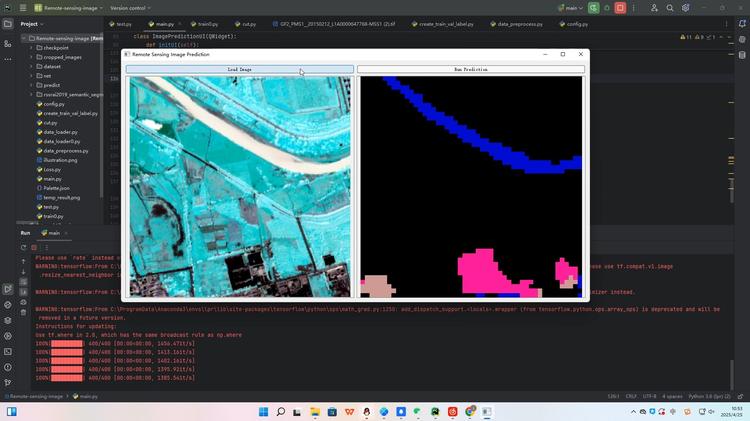Viewport: 750px width, 421px height.
Task: Click the Python interpreter status bar entry
Action: coord(709,396)
